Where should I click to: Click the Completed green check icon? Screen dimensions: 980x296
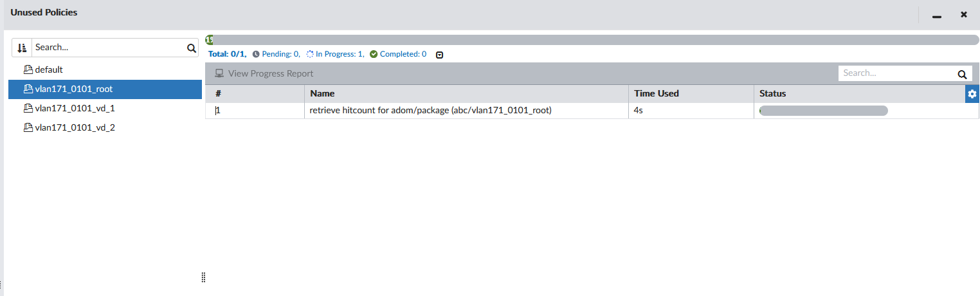374,54
